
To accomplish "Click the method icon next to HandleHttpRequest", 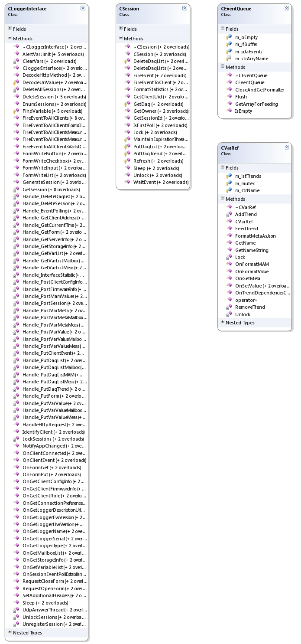I will coord(16,425).
